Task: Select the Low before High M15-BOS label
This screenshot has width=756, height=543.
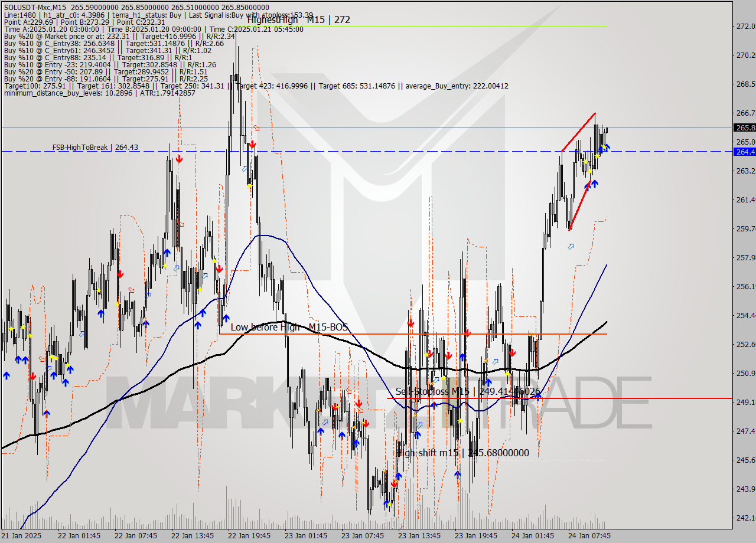Action: click(x=289, y=327)
